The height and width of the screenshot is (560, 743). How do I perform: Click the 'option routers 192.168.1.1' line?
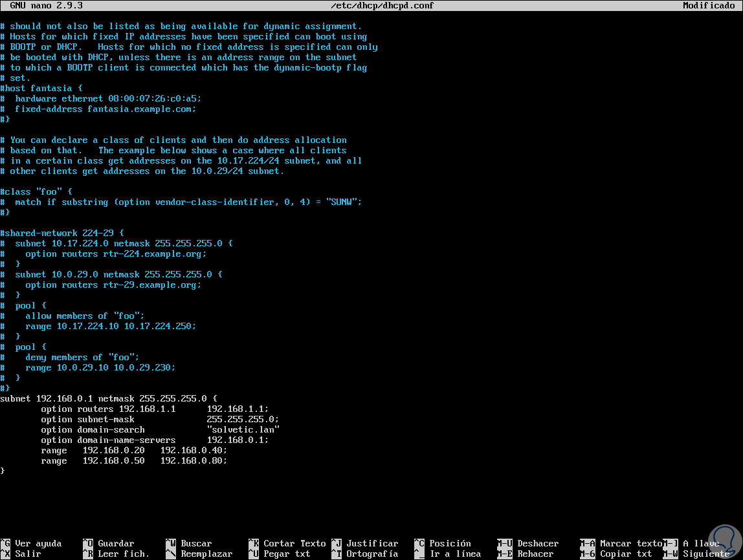[155, 409]
